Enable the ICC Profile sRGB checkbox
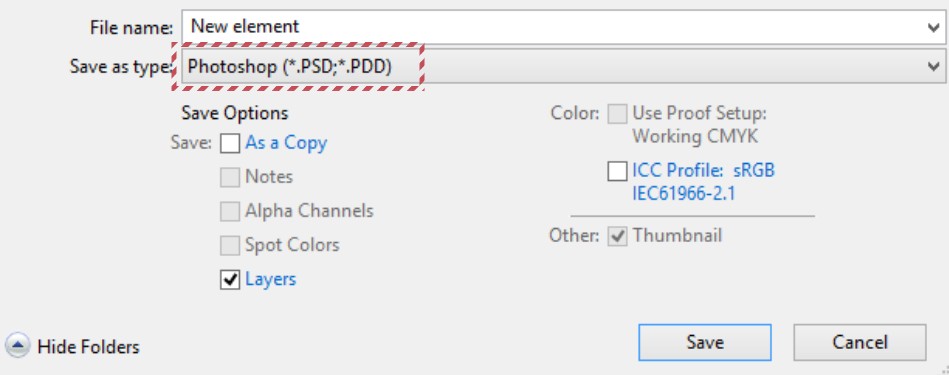 click(617, 171)
